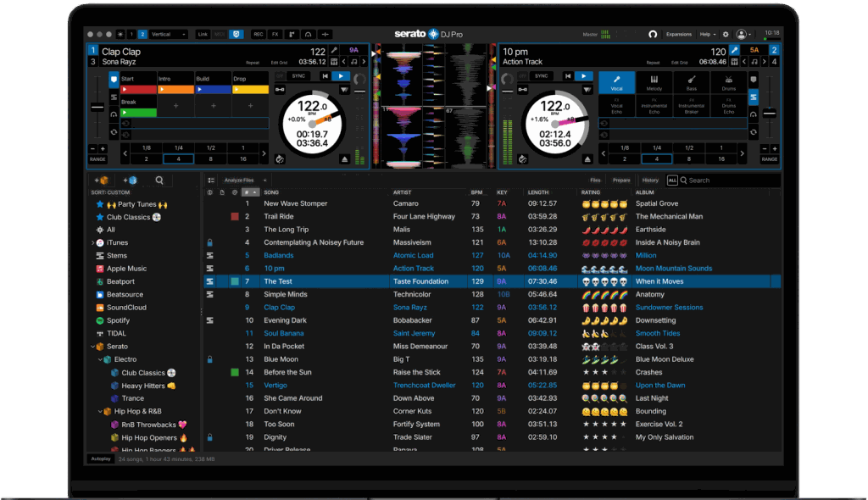
Task: Open the practice mode headphones icon in top toolbar
Action: 309,35
